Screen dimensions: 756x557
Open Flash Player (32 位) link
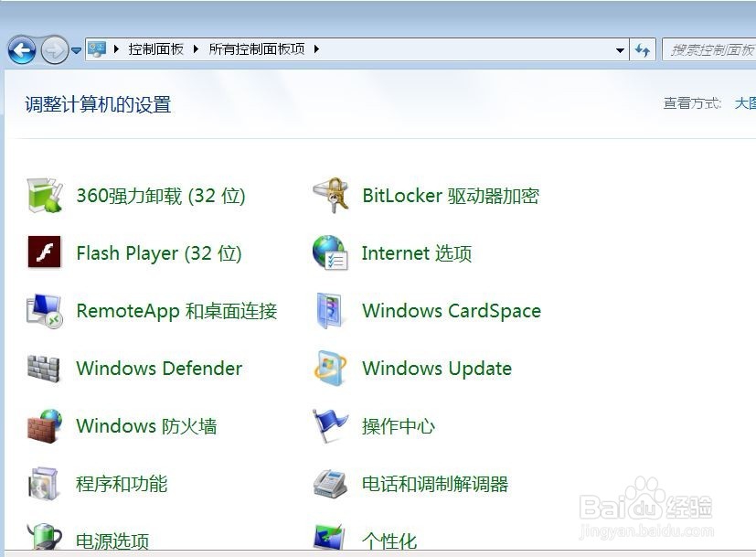coord(159,253)
